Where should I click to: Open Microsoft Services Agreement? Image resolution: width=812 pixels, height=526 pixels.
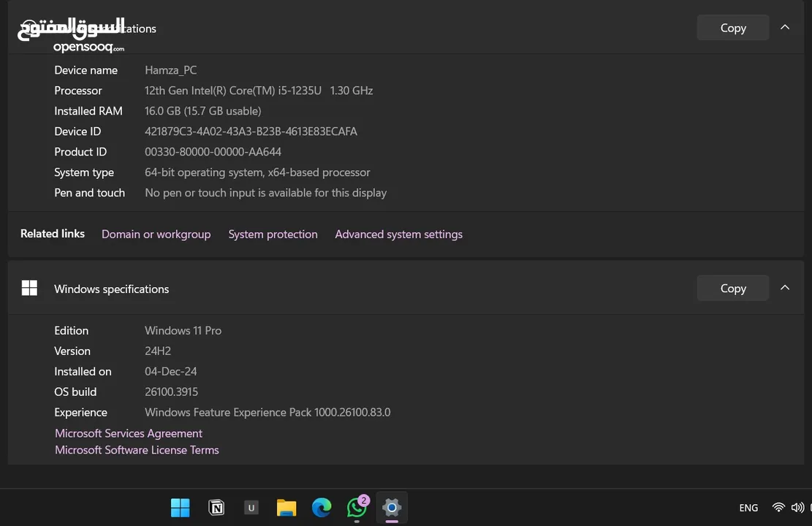coord(129,433)
